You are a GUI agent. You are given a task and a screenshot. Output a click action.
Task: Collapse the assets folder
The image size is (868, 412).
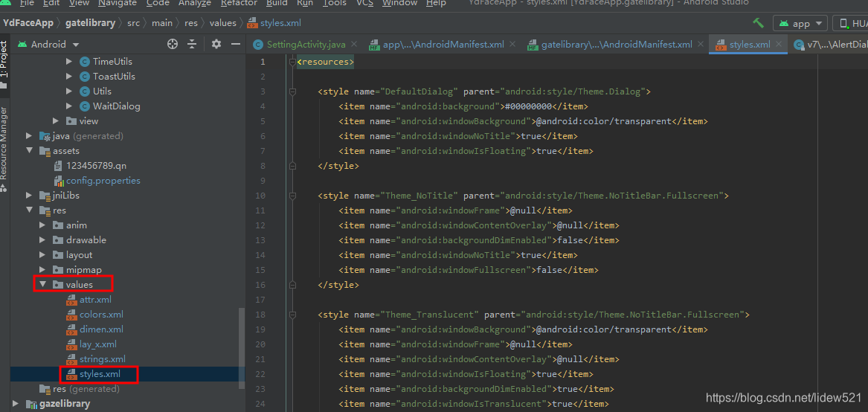[x=29, y=151]
